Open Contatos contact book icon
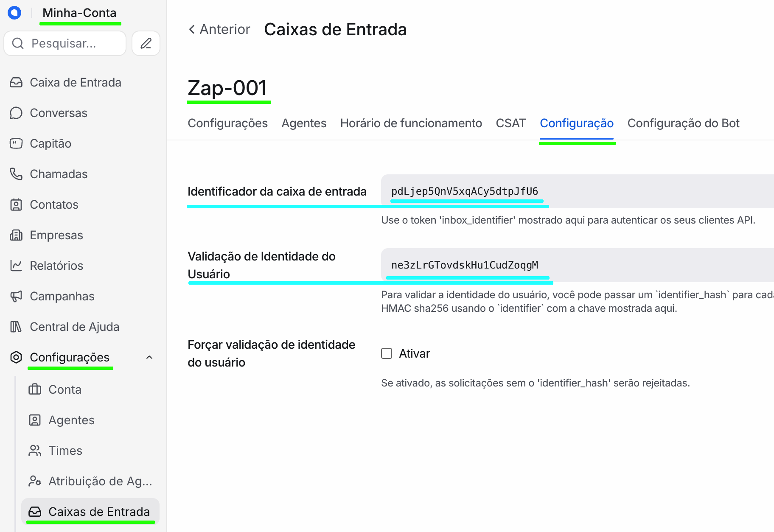 [16, 204]
